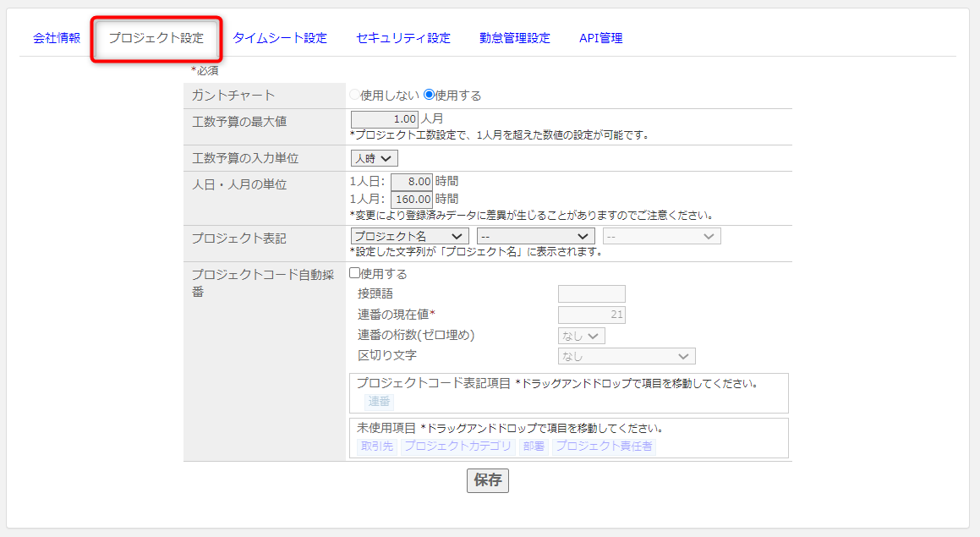The width and height of the screenshot is (980, 537).
Task: Select ガントチャート 使用しない radio button
Action: coord(354,95)
